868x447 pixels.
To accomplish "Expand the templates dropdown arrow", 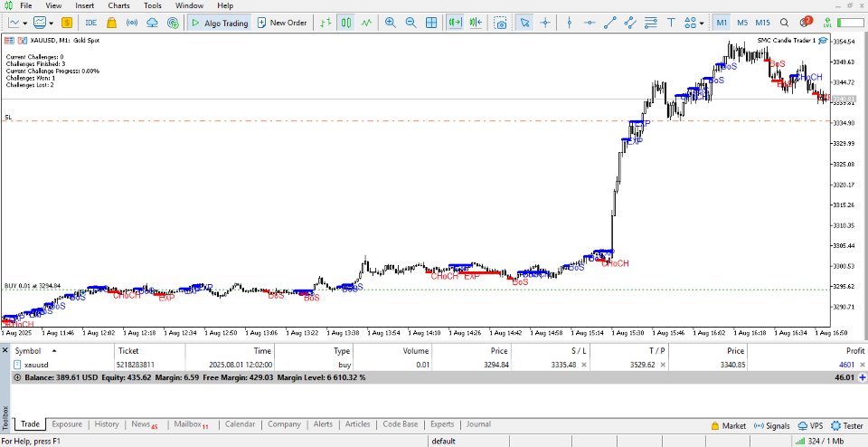I will 52,23.
